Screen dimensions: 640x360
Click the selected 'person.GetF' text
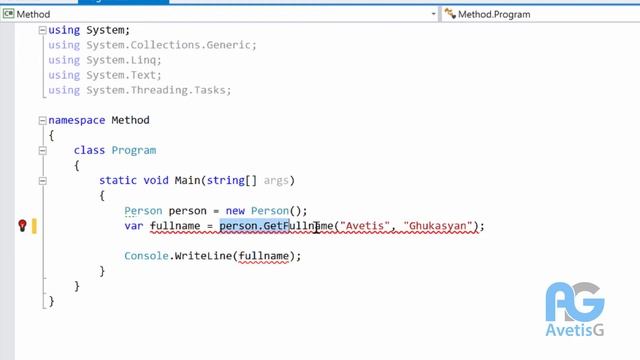coord(254,226)
